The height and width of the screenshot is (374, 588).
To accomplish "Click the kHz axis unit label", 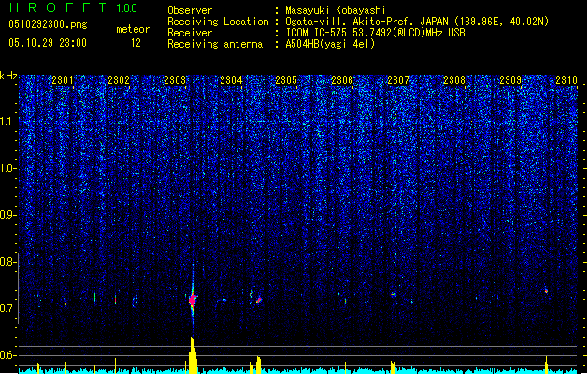I will (8, 76).
